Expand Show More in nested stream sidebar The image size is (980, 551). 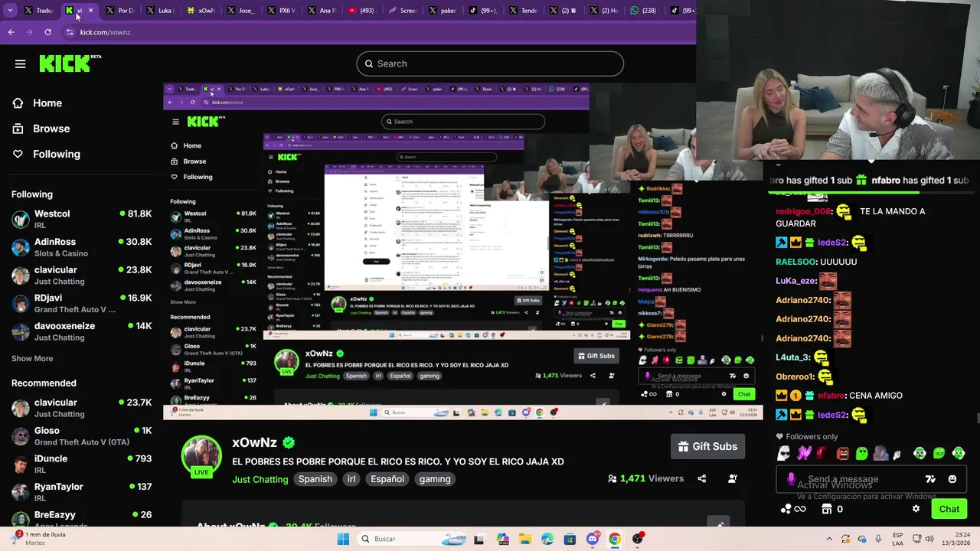click(x=183, y=302)
